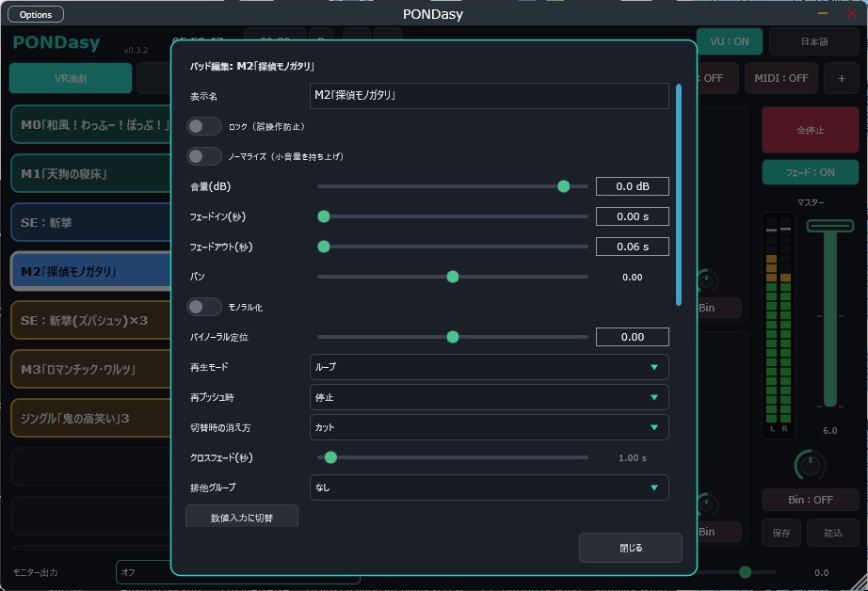868x591 pixels.
Task: Open the 切替時の消え方 dropdown showing カット
Action: [489, 427]
